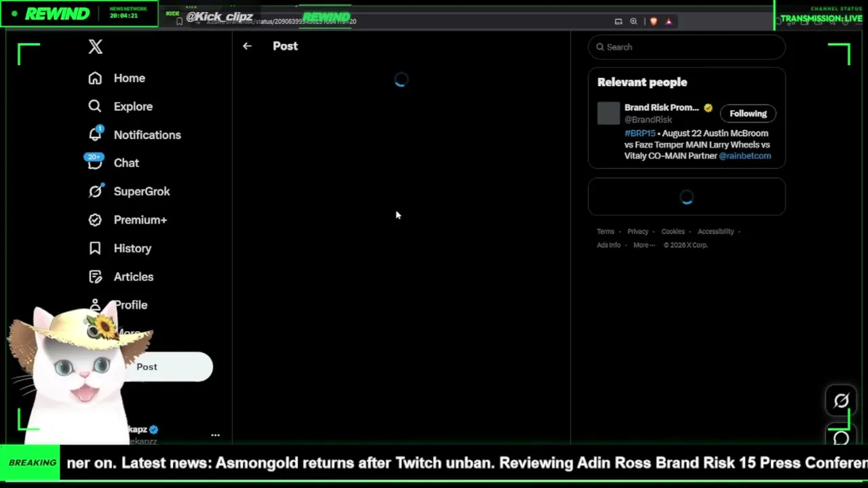Open Chat in the sidebar
This screenshot has width=868, height=488.
pyautogui.click(x=126, y=163)
